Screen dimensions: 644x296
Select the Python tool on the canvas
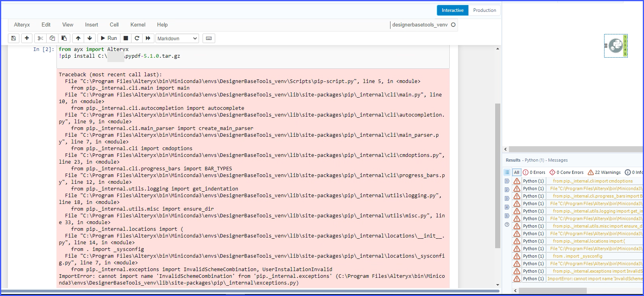(x=616, y=46)
